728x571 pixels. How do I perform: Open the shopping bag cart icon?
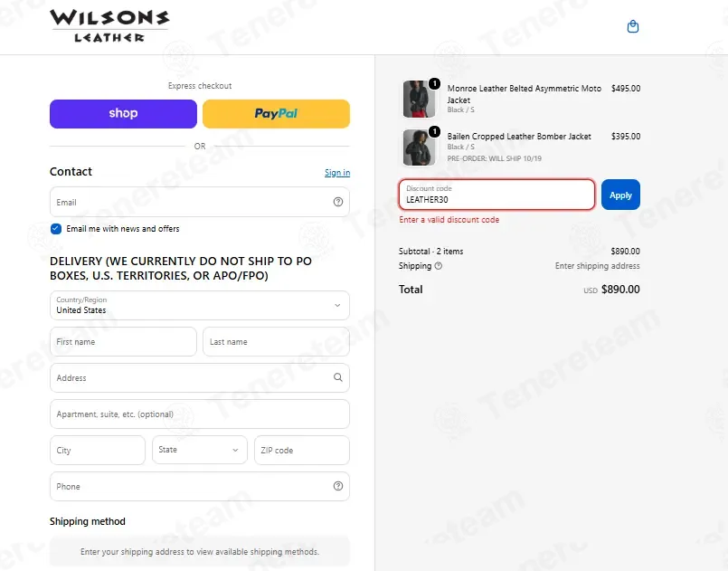click(x=632, y=26)
